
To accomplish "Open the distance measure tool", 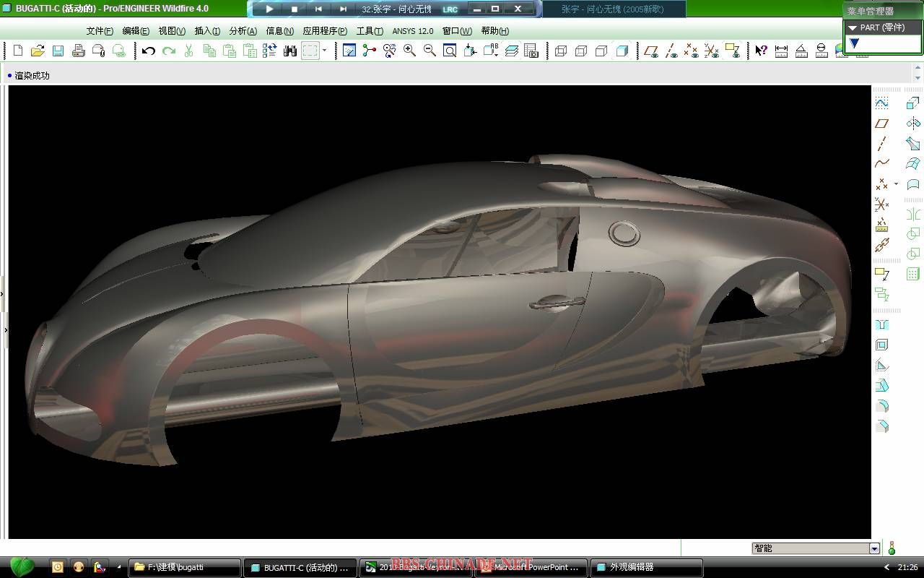I will click(781, 51).
